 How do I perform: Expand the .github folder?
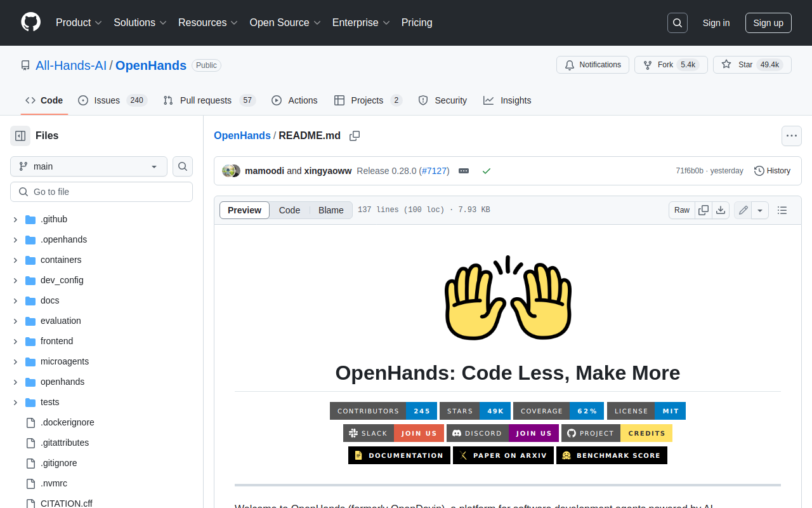pyautogui.click(x=15, y=219)
